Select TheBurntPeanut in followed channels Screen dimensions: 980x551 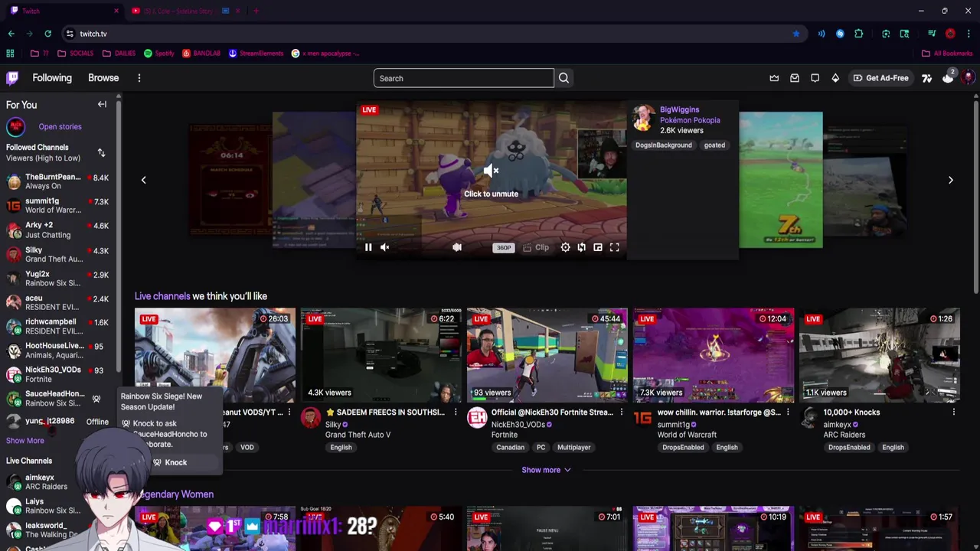(58, 181)
